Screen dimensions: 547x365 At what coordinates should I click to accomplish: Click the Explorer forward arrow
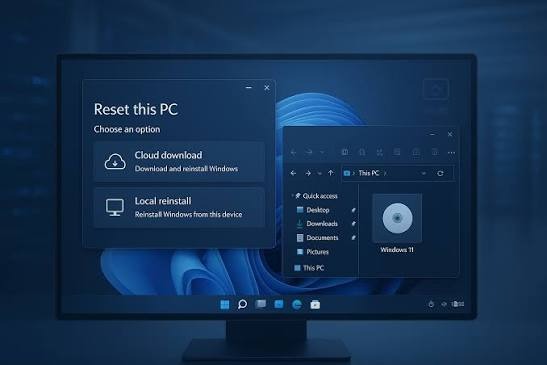tap(308, 173)
